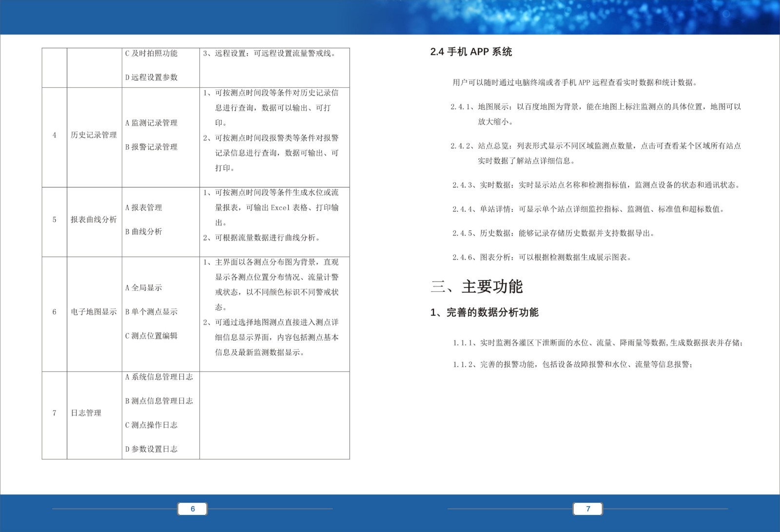The image size is (780, 532).
Task: Click the item A 全局显示
Action: tap(143, 288)
